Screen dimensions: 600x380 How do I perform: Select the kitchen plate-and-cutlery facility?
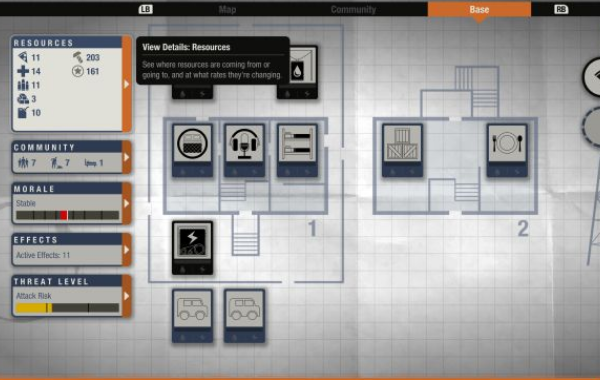point(507,150)
